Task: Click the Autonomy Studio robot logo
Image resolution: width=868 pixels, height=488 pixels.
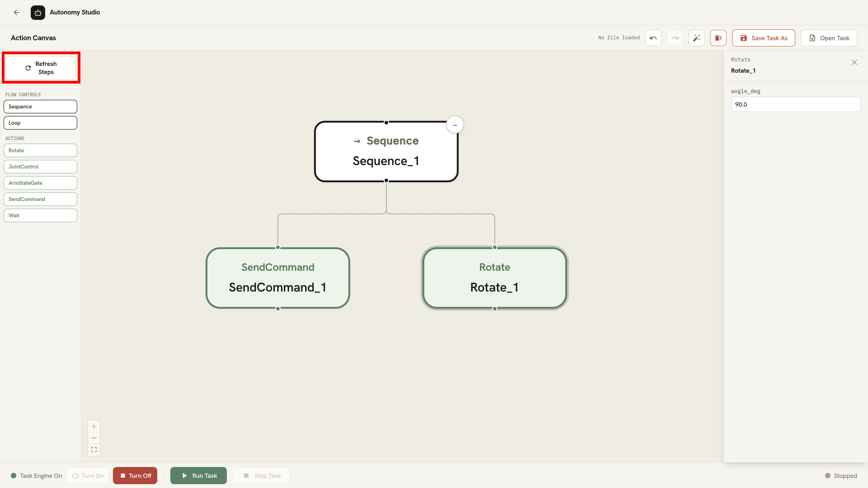Action: point(38,12)
